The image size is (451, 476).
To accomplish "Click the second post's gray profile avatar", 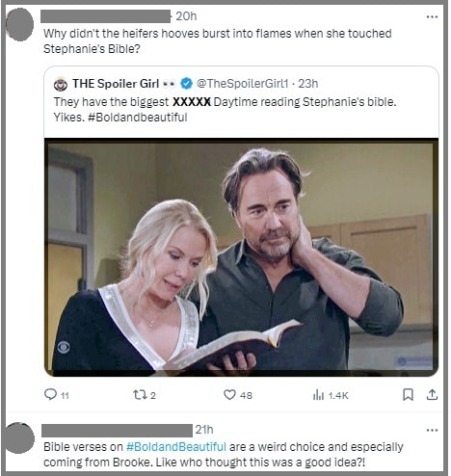I will click(x=20, y=437).
